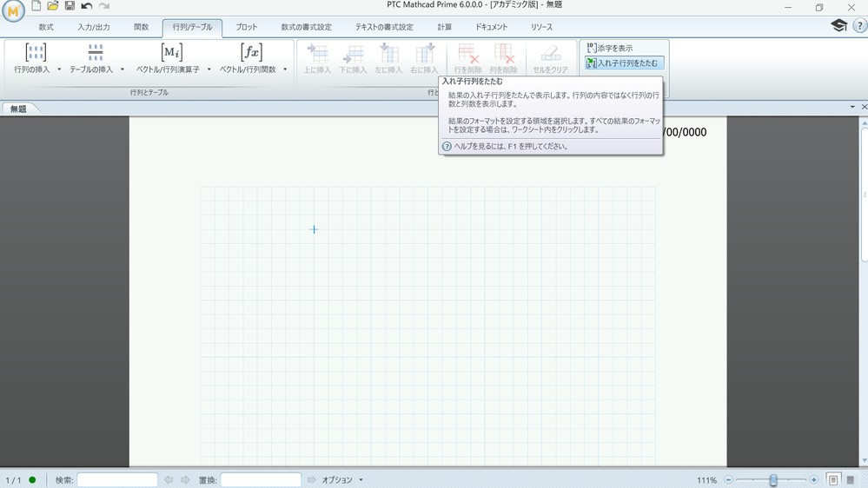Open Help with the question mark icon

[859, 25]
